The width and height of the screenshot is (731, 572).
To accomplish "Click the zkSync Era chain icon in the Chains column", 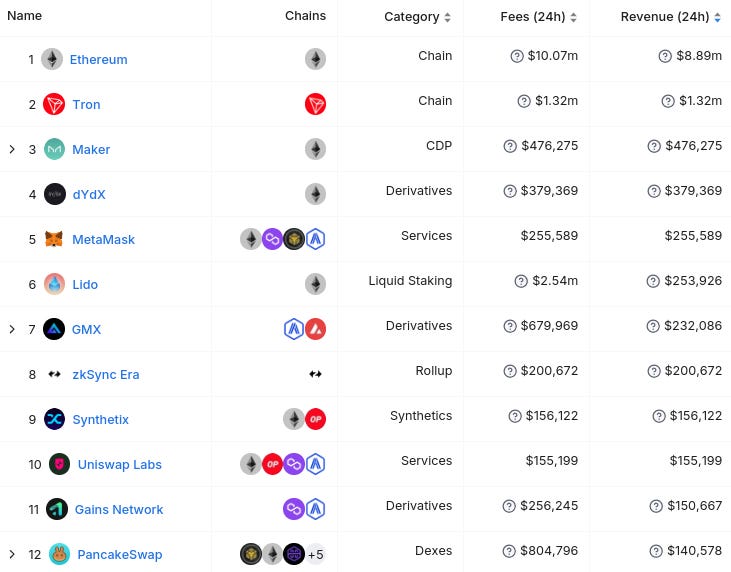I will click(316, 374).
